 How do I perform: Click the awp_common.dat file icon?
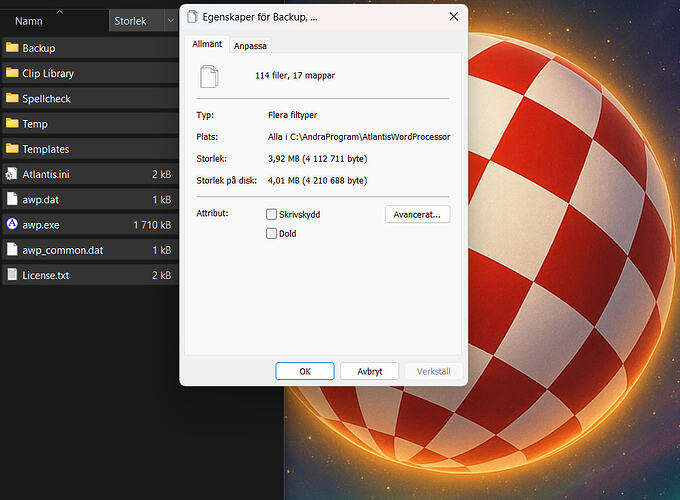12,249
